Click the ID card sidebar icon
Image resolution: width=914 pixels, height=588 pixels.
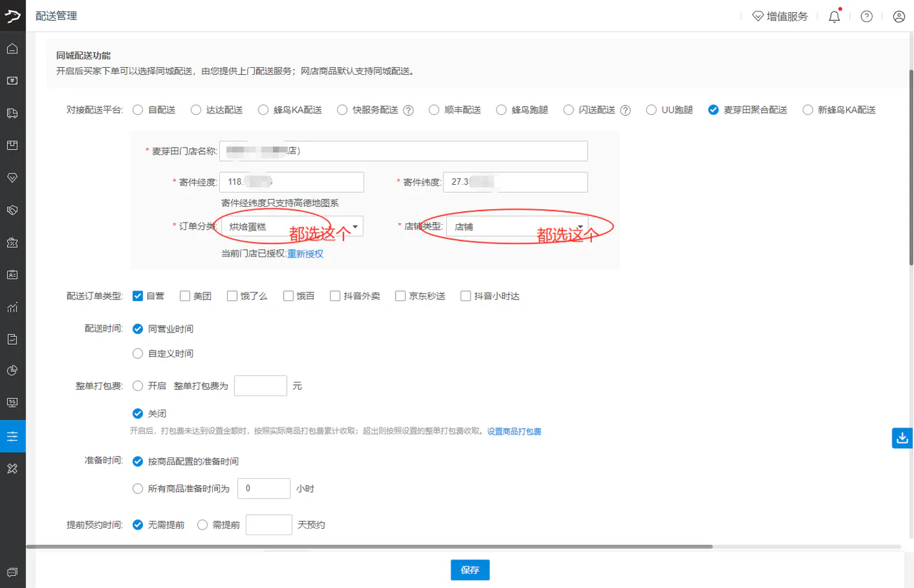coord(12,275)
